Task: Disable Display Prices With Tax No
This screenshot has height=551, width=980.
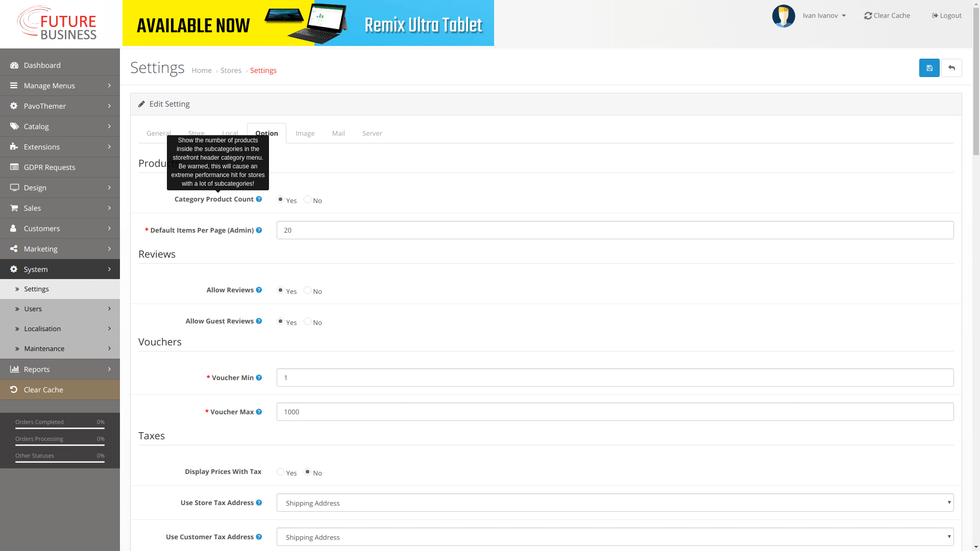Action: (308, 471)
